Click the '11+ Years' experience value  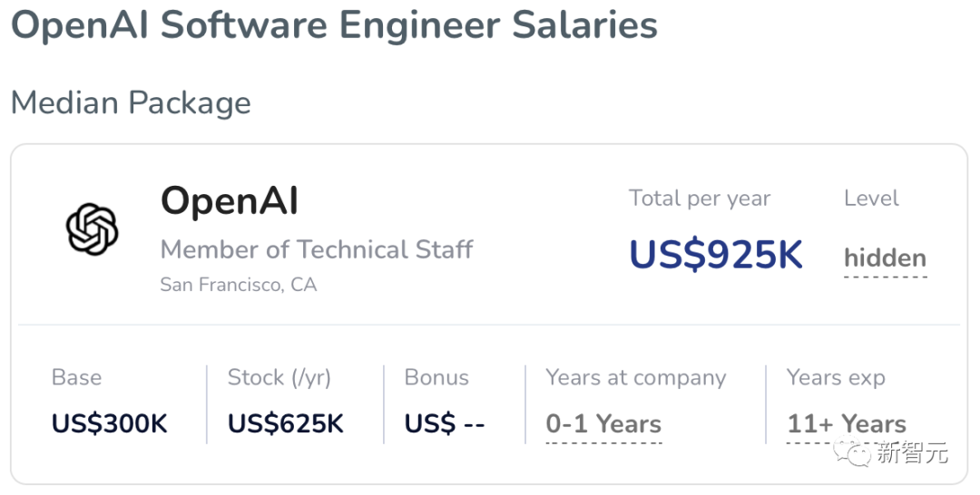(x=846, y=424)
